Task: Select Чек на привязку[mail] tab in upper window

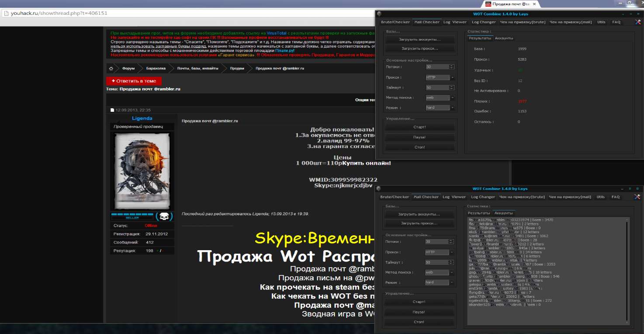Action: [x=571, y=22]
